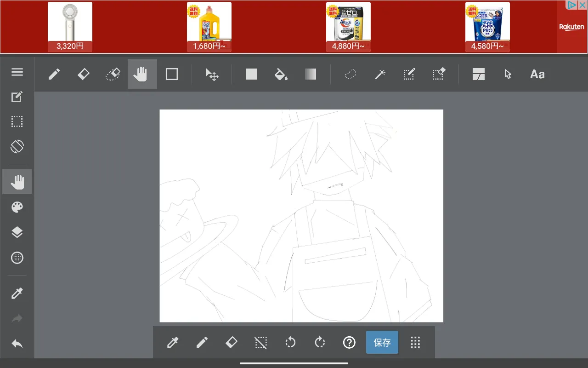
Task: Select the filled rectangle tool
Action: 252,74
